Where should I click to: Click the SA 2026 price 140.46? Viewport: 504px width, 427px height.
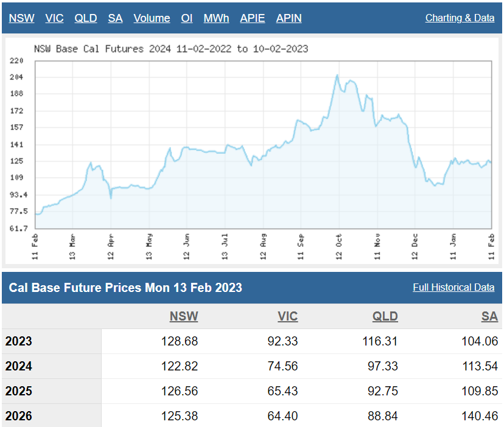479,416
